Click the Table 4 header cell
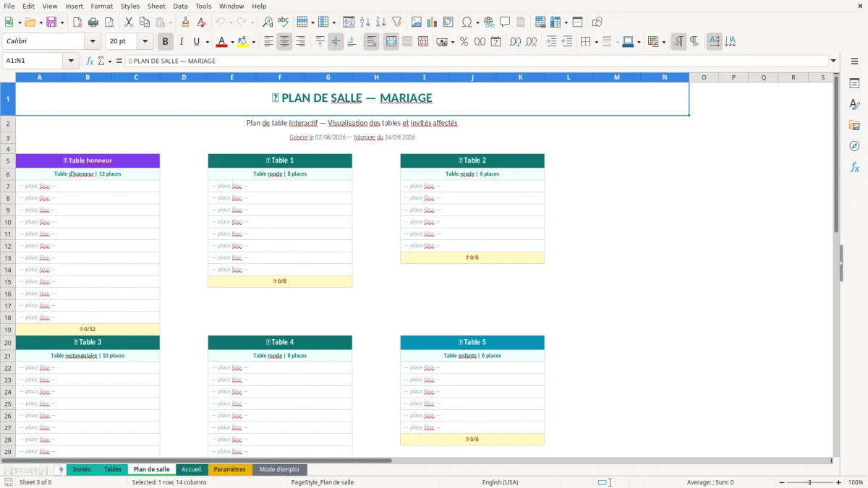The width and height of the screenshot is (868, 488). point(280,342)
